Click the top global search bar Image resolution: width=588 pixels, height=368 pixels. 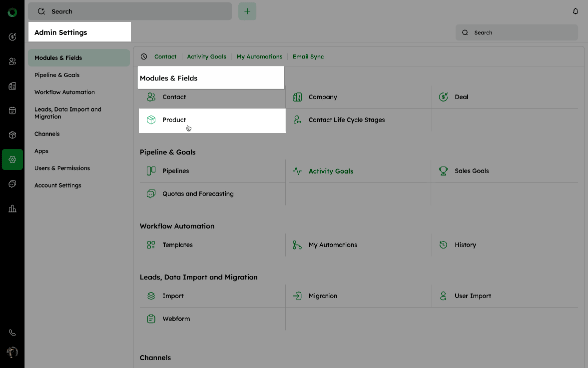click(x=130, y=11)
